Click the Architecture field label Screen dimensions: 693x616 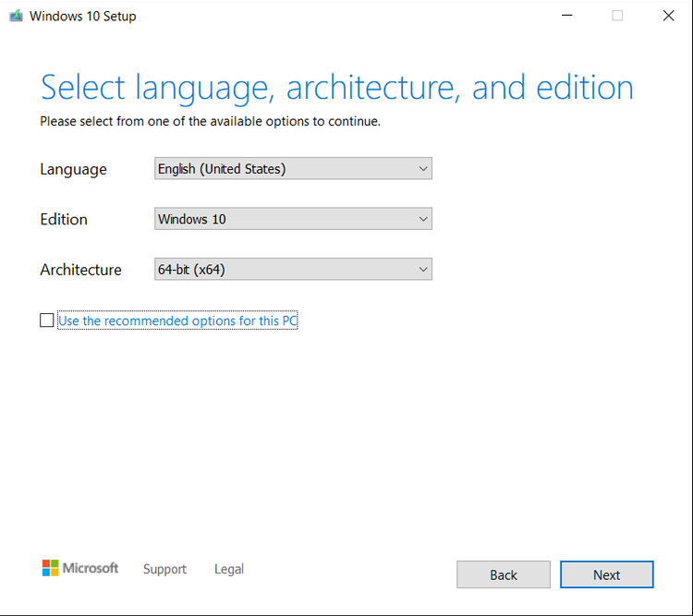coord(81,270)
